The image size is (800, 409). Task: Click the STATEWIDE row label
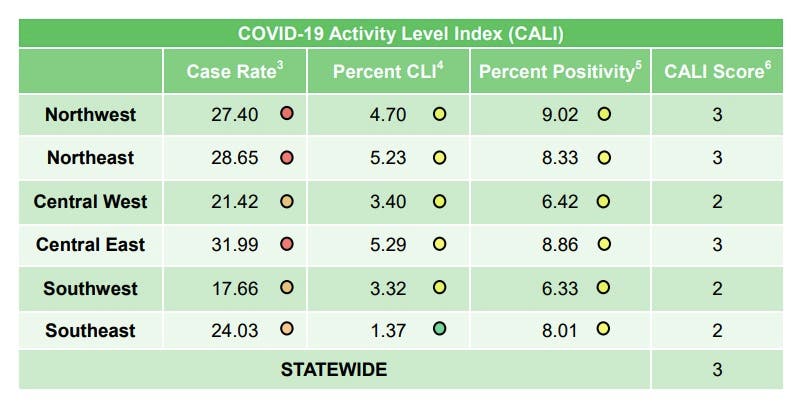point(334,369)
